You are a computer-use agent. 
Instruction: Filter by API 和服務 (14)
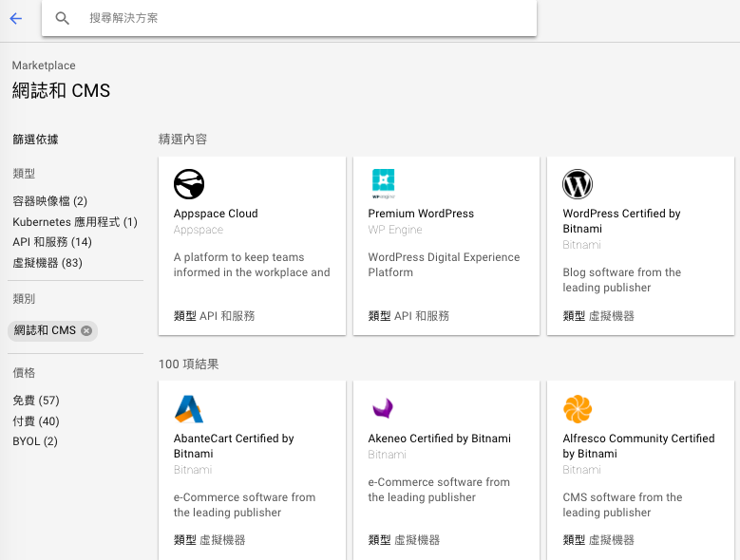tap(52, 242)
